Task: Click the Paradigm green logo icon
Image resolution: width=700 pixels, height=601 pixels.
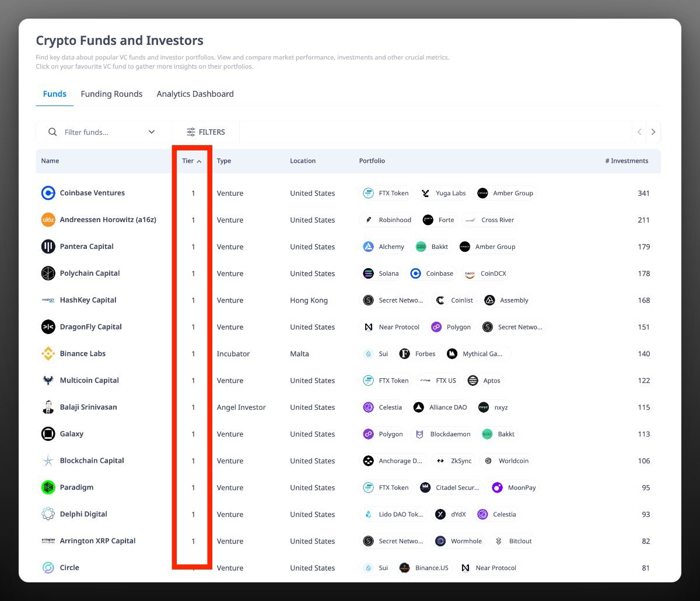Action: tap(48, 487)
